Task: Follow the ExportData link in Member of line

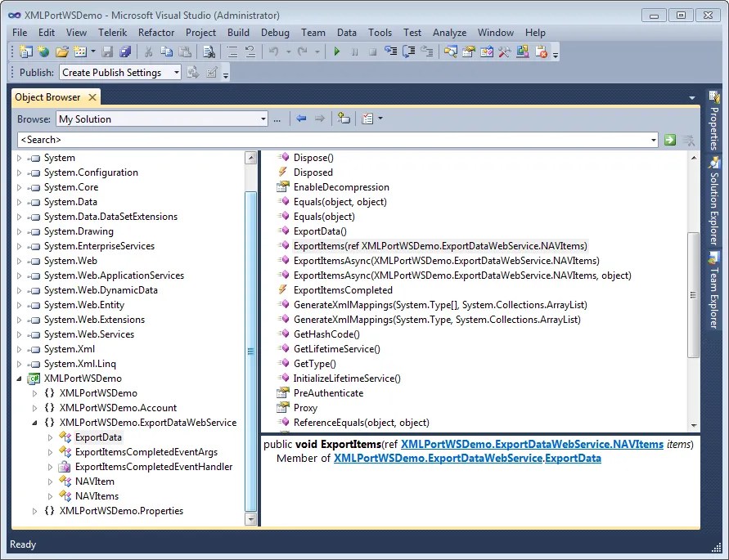Action: click(573, 459)
